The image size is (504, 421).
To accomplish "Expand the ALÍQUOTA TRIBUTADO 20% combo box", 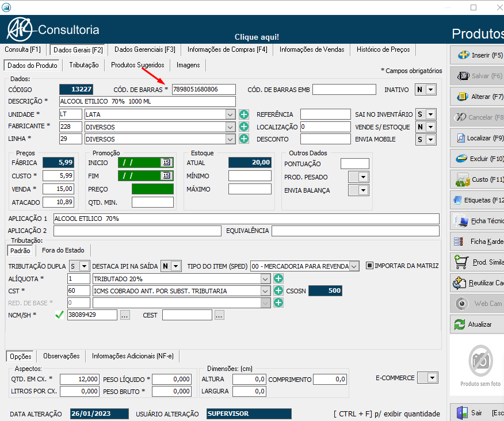I will click(265, 278).
